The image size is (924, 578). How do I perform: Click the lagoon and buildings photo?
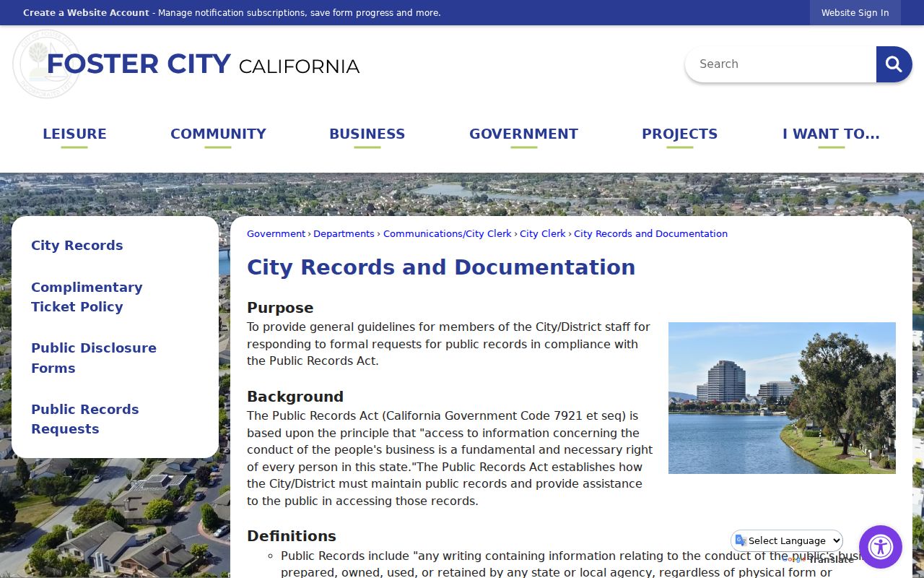tap(782, 398)
